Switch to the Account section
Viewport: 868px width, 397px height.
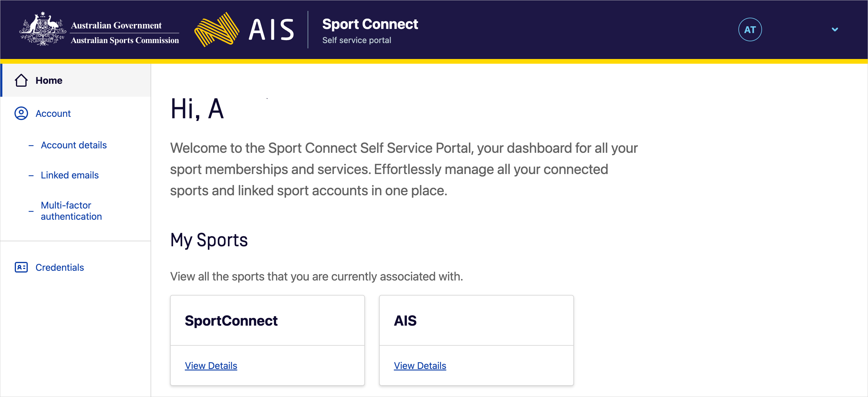coord(53,114)
